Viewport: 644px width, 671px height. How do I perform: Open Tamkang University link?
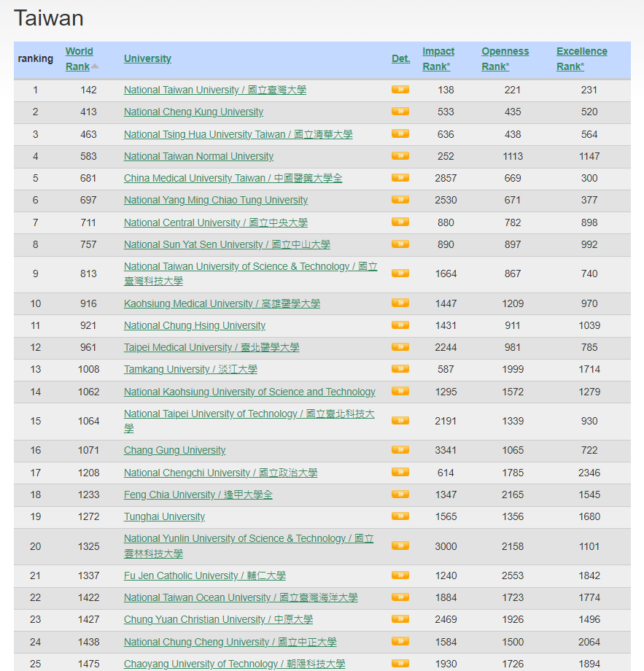(x=190, y=369)
